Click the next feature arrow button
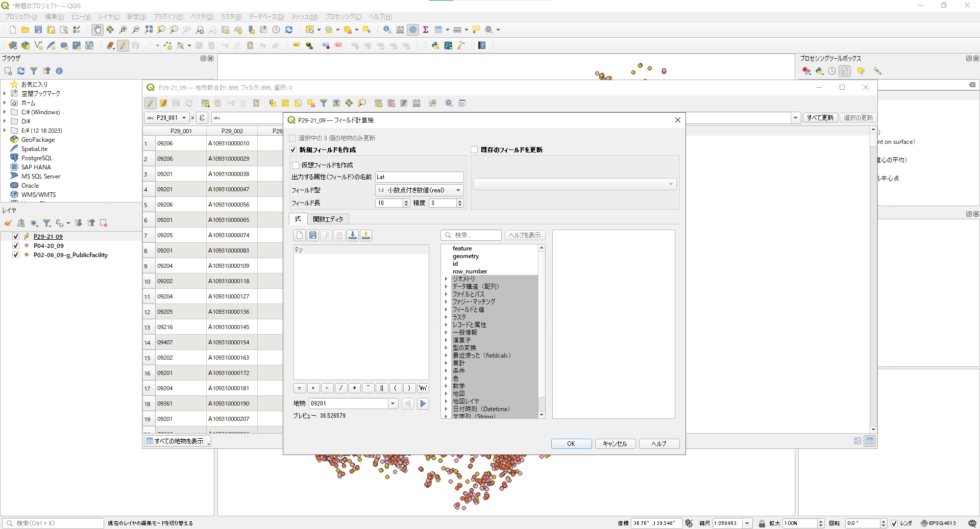 (x=423, y=404)
